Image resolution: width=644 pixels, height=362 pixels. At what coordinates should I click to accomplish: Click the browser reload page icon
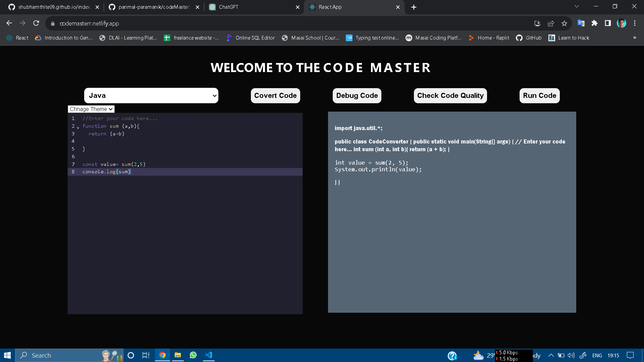point(36,23)
